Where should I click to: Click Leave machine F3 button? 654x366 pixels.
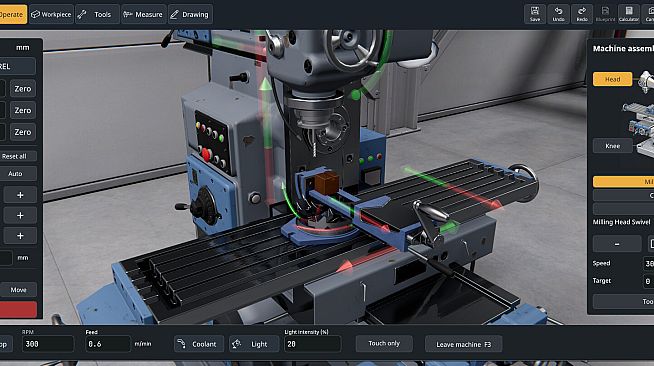point(463,344)
